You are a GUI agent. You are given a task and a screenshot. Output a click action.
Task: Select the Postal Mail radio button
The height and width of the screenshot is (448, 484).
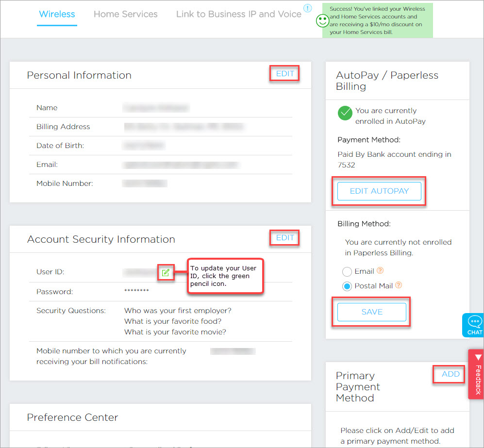pyautogui.click(x=347, y=286)
